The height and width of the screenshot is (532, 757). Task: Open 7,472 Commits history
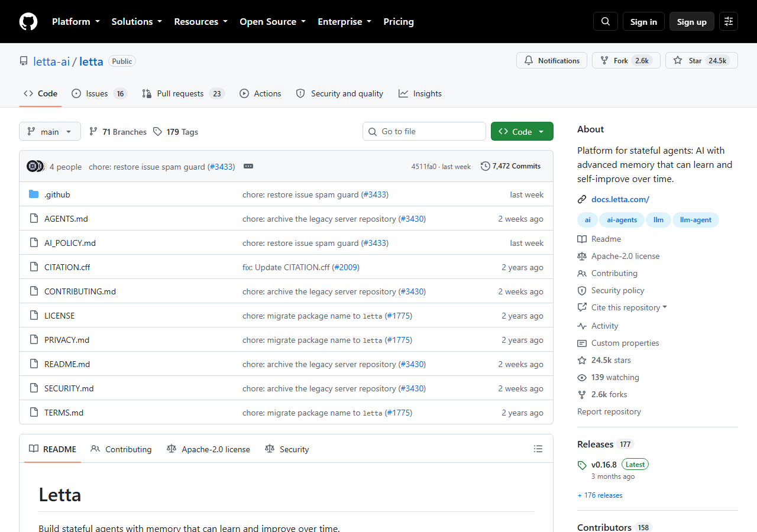point(510,166)
